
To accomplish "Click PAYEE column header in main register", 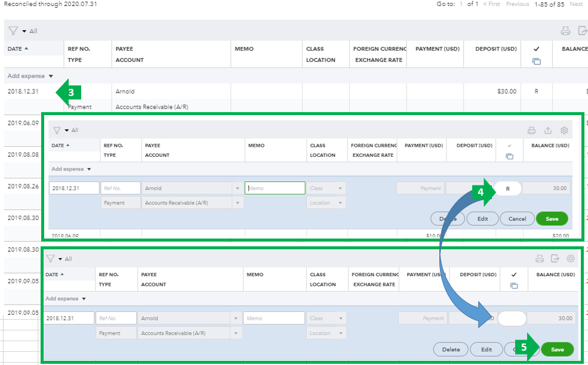I will click(124, 49).
